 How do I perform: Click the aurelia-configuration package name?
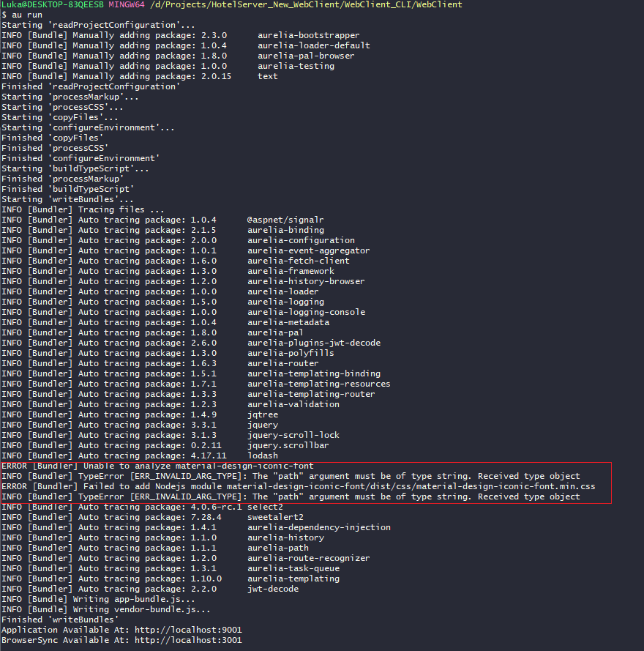click(x=302, y=240)
